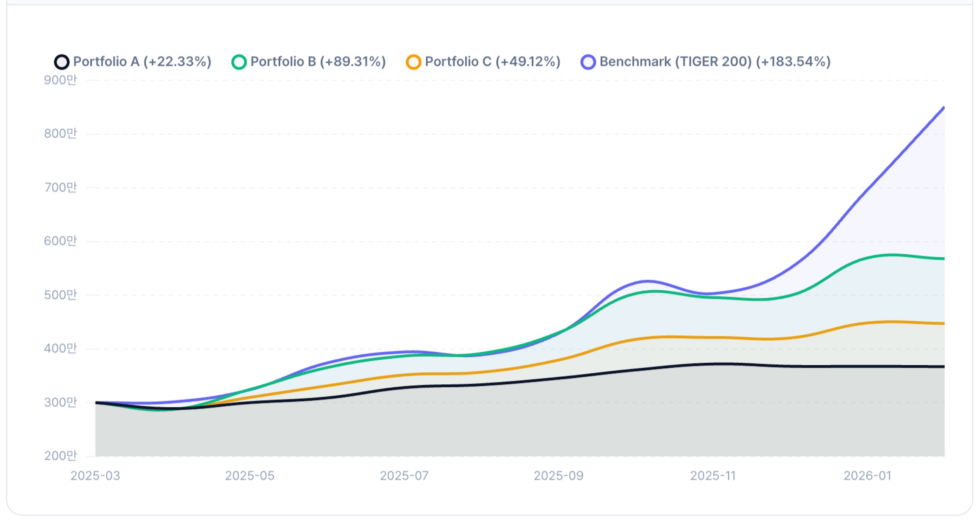Toggle Portfolio B (+89.31%) series label
Screen dimensions: 980x523
pos(318,61)
